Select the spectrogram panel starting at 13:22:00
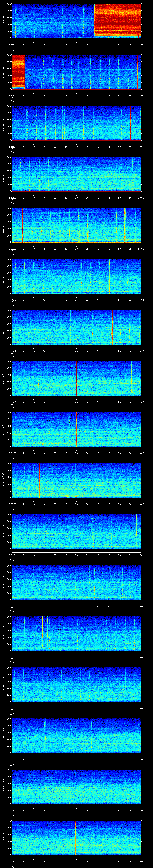 pos(77,327)
